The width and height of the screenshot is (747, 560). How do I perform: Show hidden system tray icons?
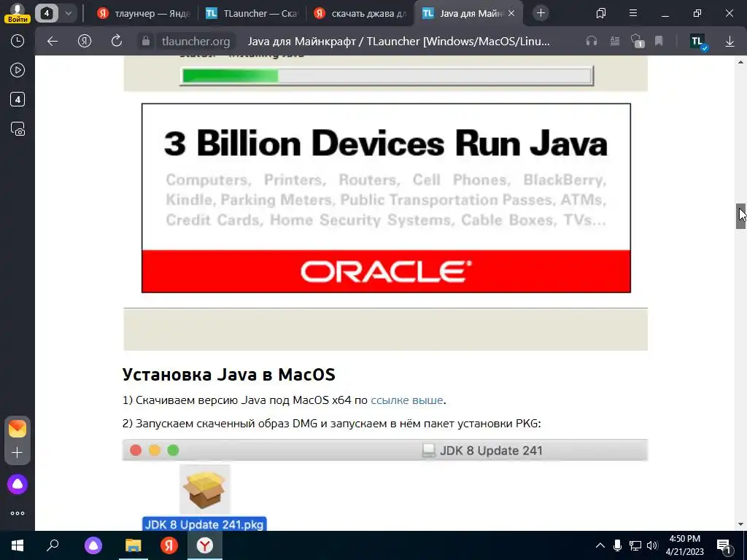(x=600, y=545)
